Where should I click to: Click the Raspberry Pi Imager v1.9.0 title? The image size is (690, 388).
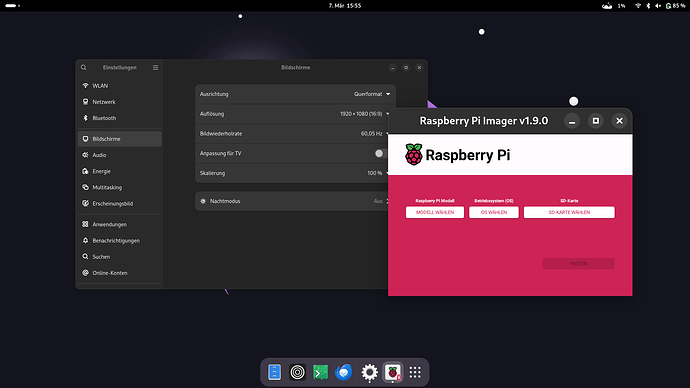tap(484, 121)
